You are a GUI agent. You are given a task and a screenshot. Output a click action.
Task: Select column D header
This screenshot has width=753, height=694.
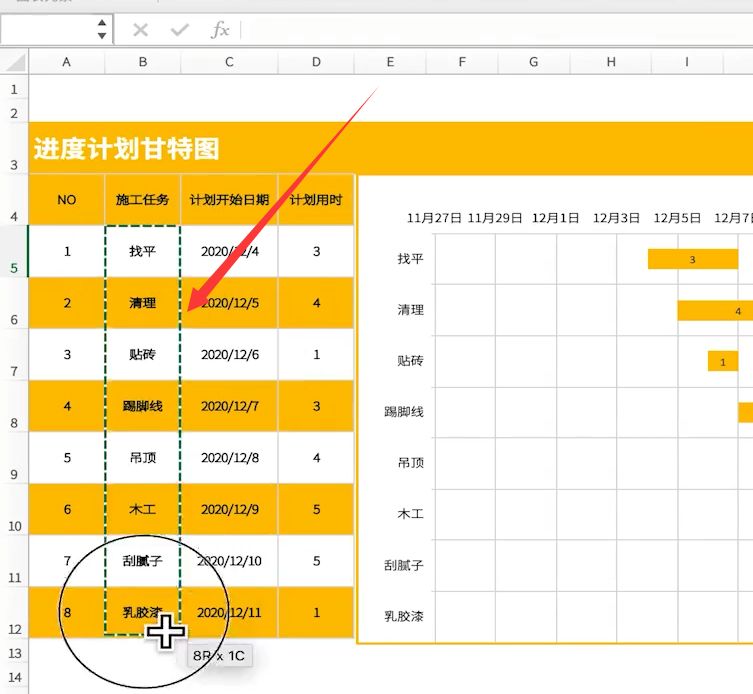(316, 62)
